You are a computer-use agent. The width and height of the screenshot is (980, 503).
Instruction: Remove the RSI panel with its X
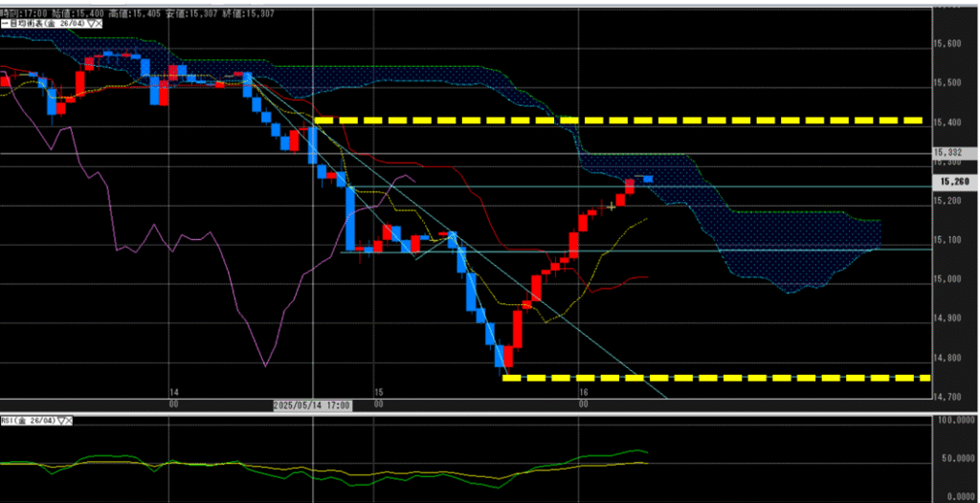coord(69,421)
